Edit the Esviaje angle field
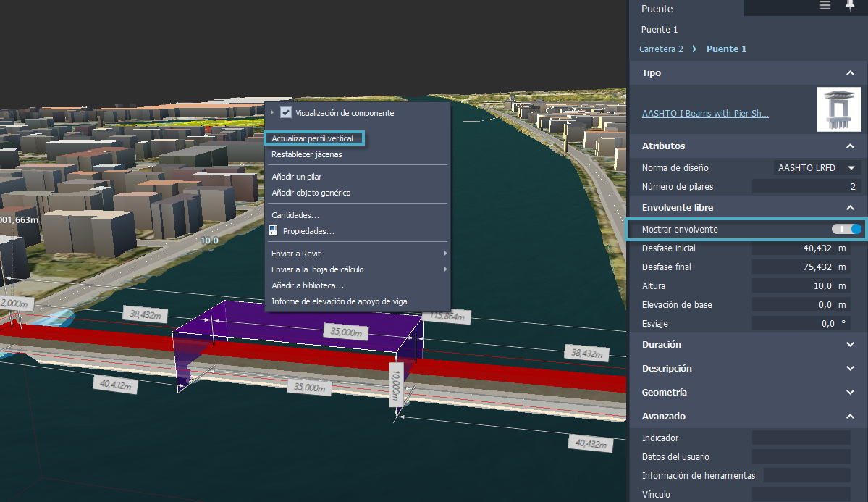Screen dimensions: 868x502 coord(801,324)
